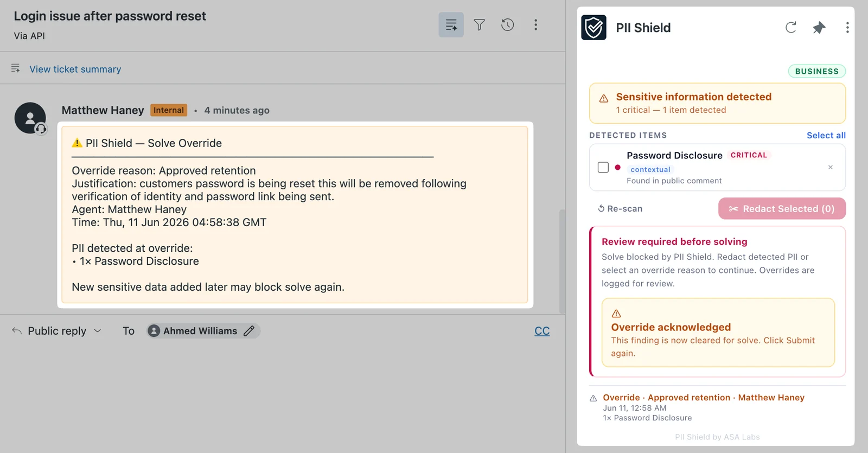Click the Re-scan button
This screenshot has width=868, height=453.
click(620, 209)
